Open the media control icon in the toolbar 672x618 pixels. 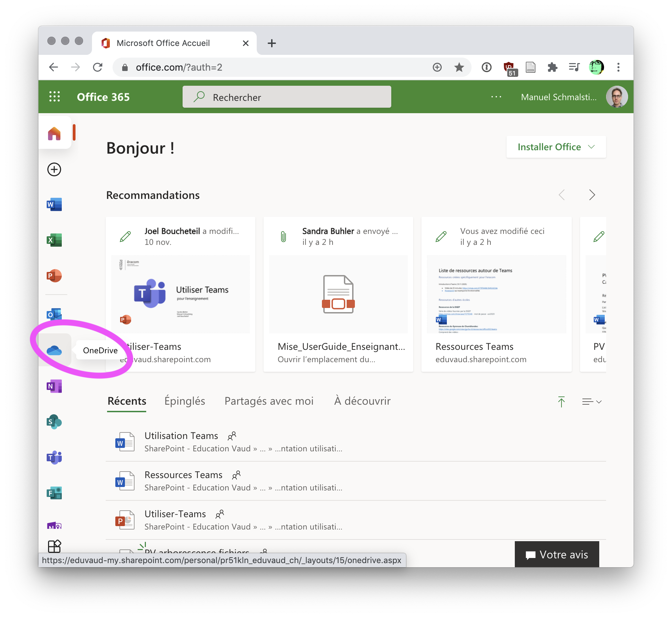click(x=574, y=67)
